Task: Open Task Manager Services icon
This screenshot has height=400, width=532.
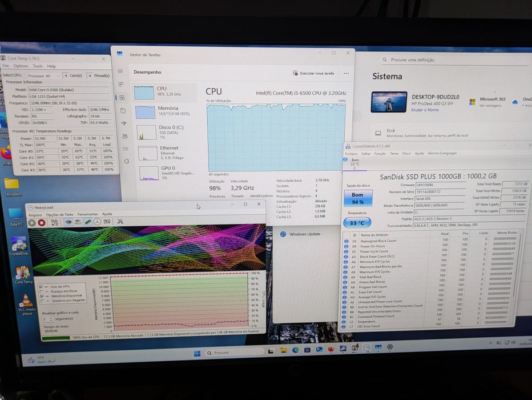Action: click(x=127, y=161)
